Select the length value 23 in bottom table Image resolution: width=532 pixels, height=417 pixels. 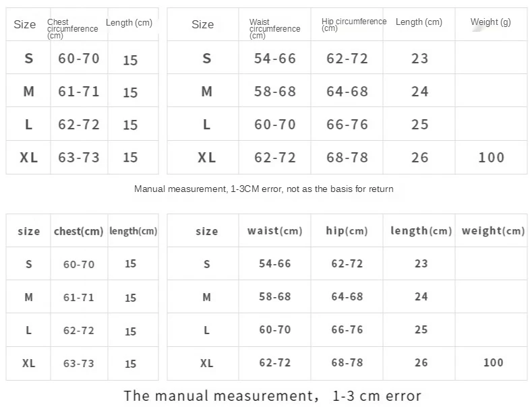point(421,264)
